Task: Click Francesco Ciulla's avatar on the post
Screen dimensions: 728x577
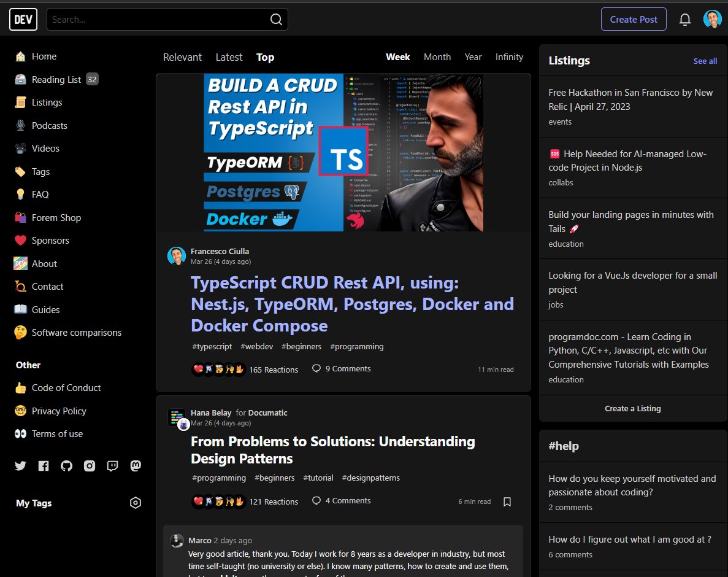Action: (177, 256)
